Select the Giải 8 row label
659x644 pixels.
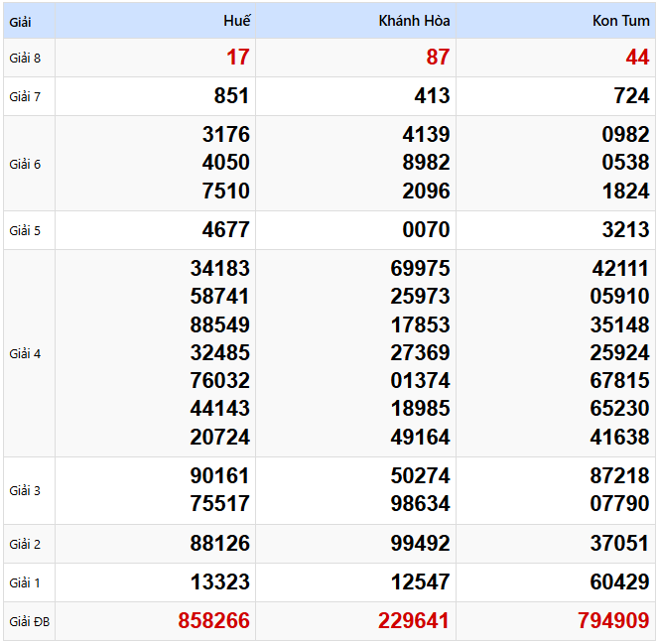(x=25, y=58)
